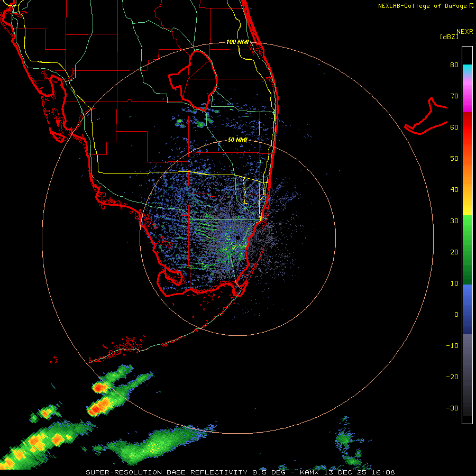This screenshot has width=476, height=476.
Task: Click the -30 value on the dBZ scale
Action: (452, 408)
